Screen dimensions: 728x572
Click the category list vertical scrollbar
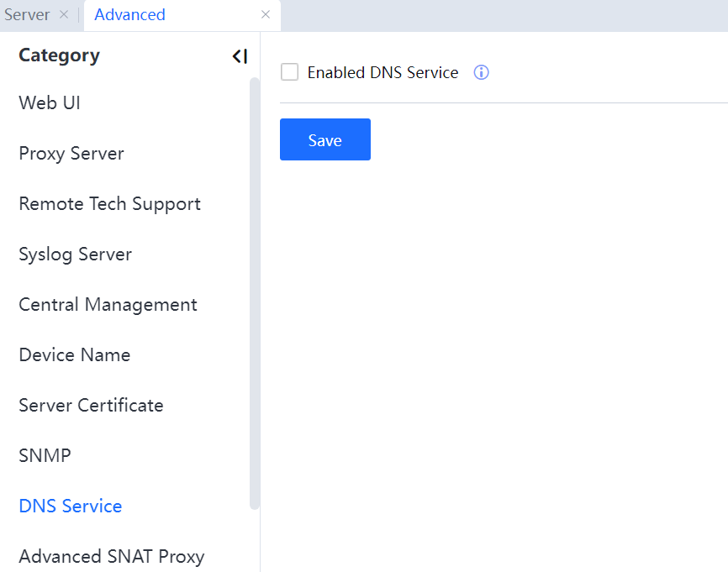tap(255, 294)
